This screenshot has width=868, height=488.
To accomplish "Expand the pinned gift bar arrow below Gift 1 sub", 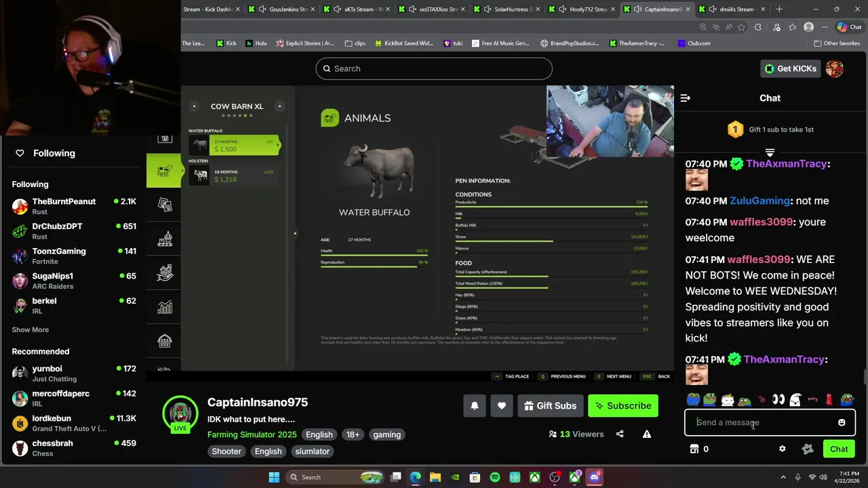I will [770, 152].
